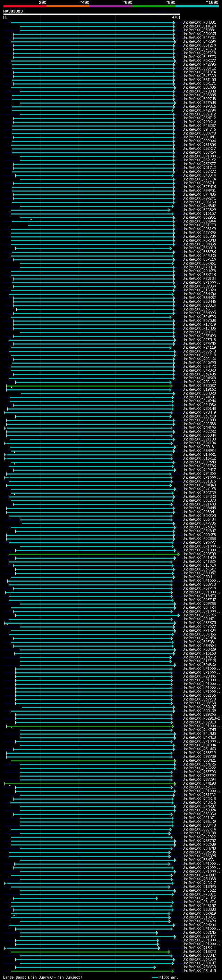Click label UniRef100_P46287
This screenshot has width=222, height=980.
click(199, 125)
